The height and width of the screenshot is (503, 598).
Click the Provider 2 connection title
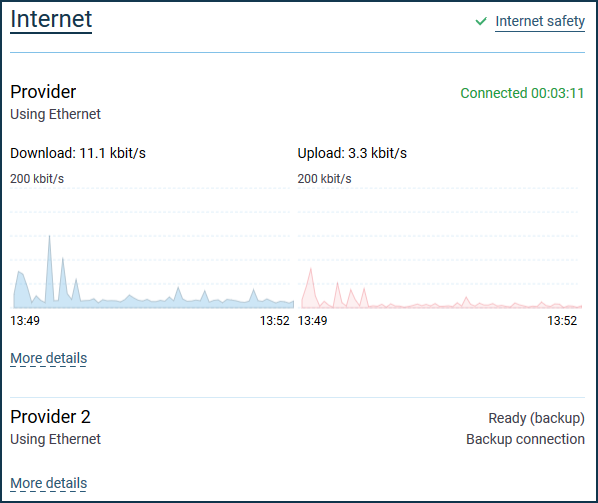coord(50,417)
